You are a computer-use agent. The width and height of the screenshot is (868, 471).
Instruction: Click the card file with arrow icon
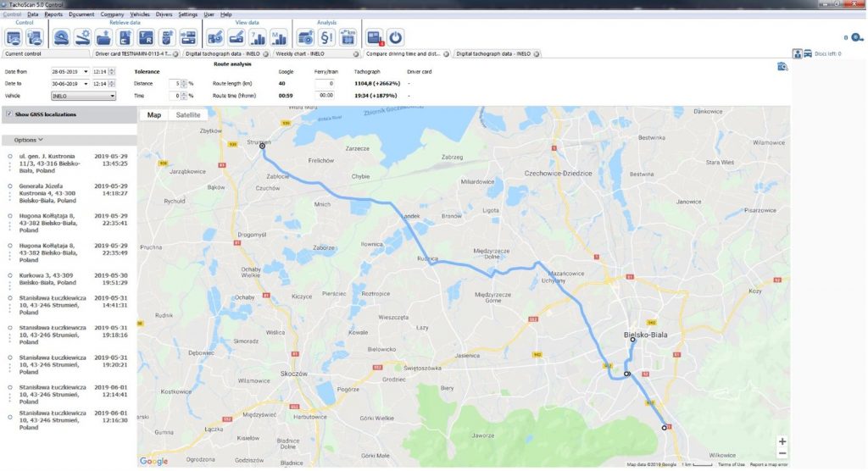tap(125, 37)
